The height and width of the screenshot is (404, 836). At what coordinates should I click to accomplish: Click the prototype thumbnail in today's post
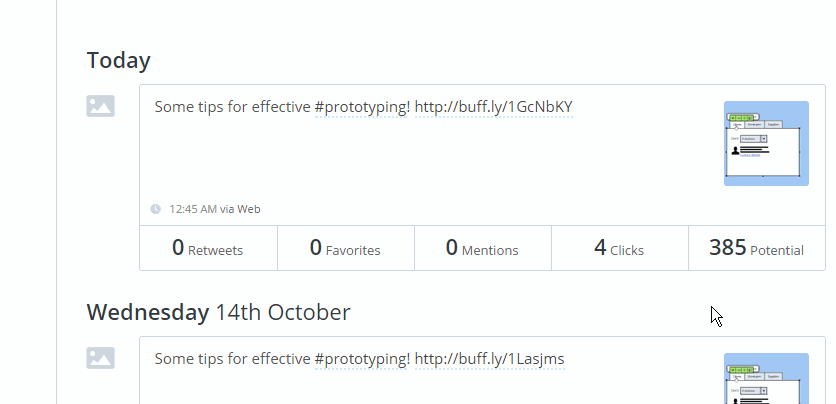766,143
